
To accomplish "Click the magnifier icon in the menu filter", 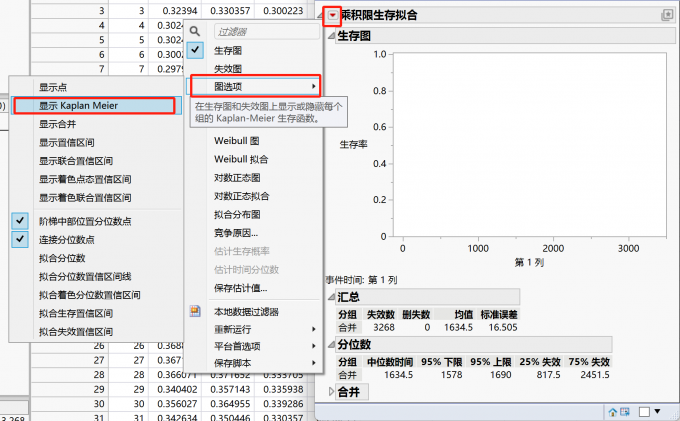I will (196, 31).
